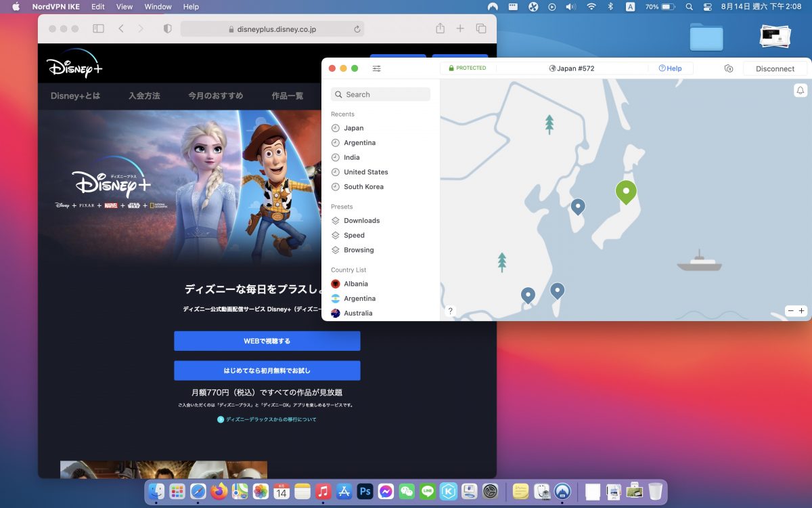This screenshot has height=508, width=812.
Task: Click the NordVPN pause connection icon beside Disconnect
Action: [x=729, y=68]
